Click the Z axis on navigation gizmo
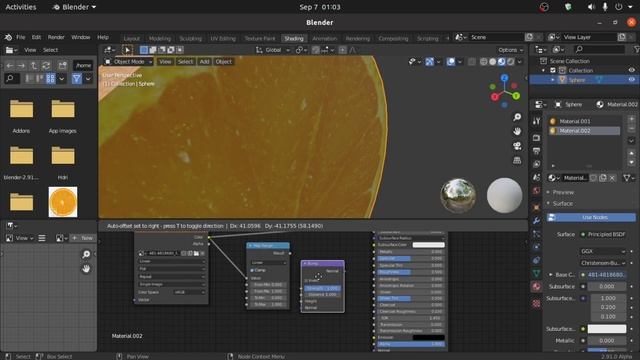 504,78
